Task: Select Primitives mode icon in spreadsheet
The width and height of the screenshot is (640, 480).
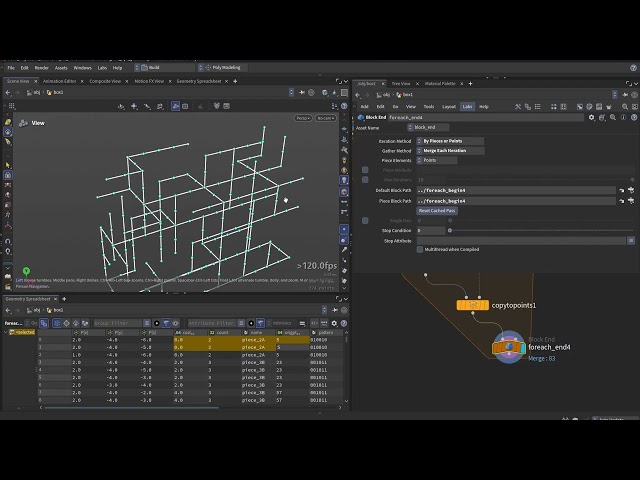Action: click(76, 323)
